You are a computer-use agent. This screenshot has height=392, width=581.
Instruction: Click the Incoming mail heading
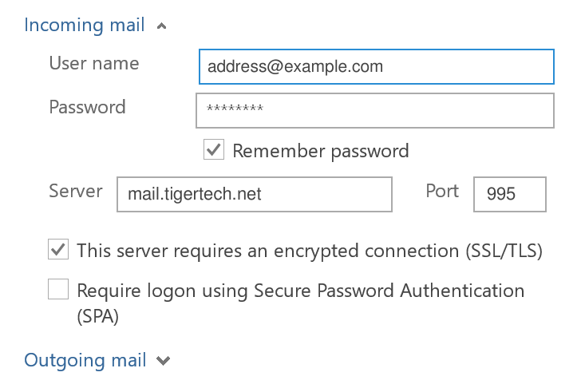85,25
